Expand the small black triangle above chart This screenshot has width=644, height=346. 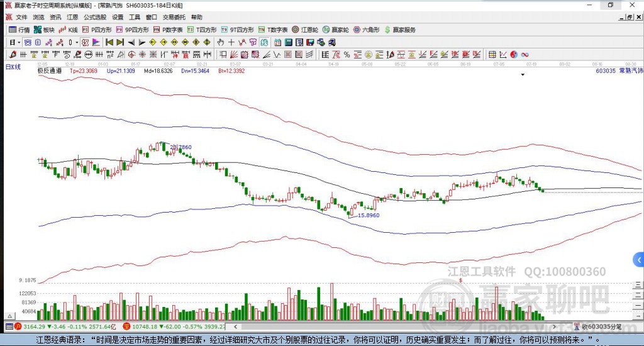click(x=523, y=75)
